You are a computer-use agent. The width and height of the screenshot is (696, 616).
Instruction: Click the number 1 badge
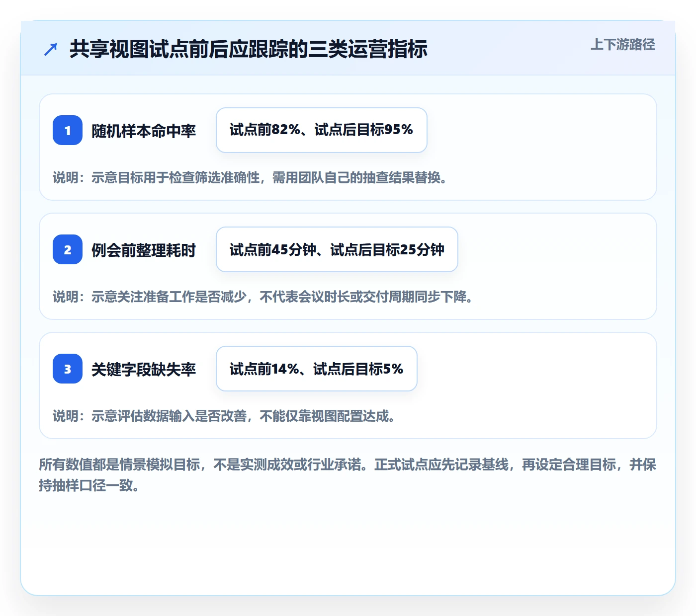68,130
